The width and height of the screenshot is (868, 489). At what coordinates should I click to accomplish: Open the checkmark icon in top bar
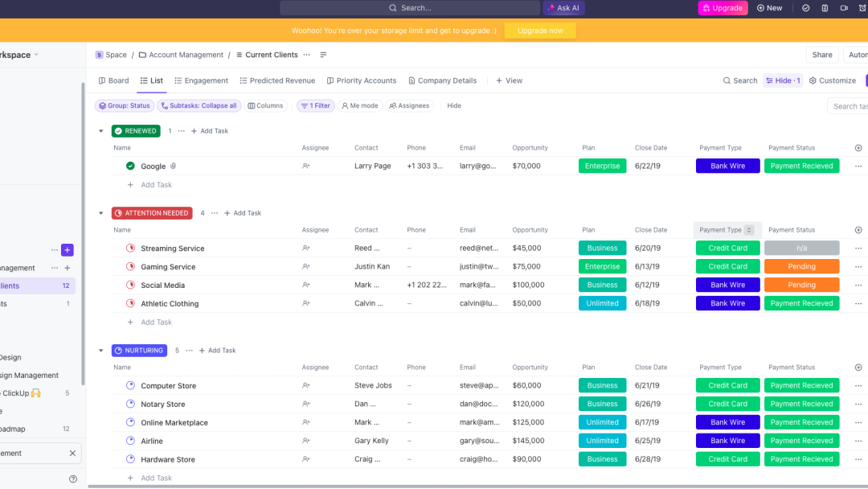click(806, 8)
